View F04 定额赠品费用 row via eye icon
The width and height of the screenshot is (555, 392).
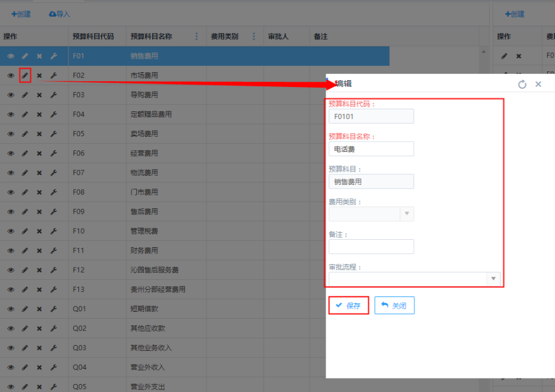click(10, 115)
